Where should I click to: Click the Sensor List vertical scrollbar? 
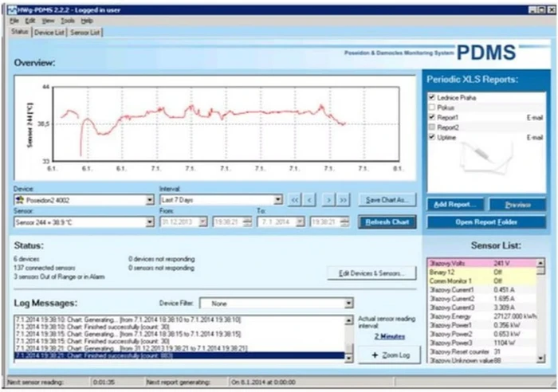pos(541,311)
